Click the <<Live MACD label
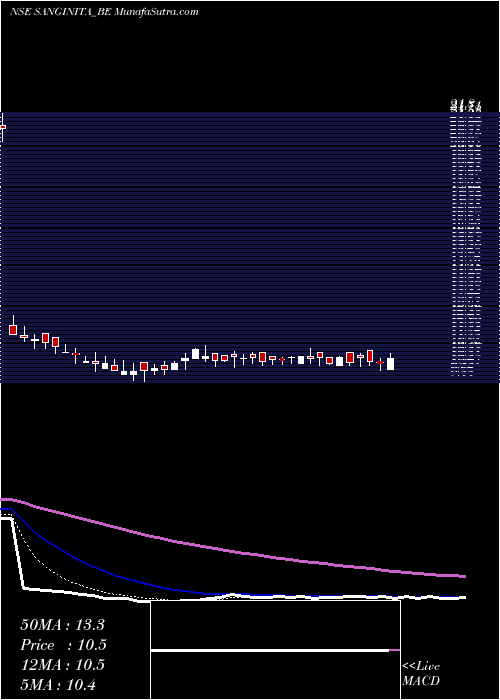The width and height of the screenshot is (500, 700). point(421,674)
